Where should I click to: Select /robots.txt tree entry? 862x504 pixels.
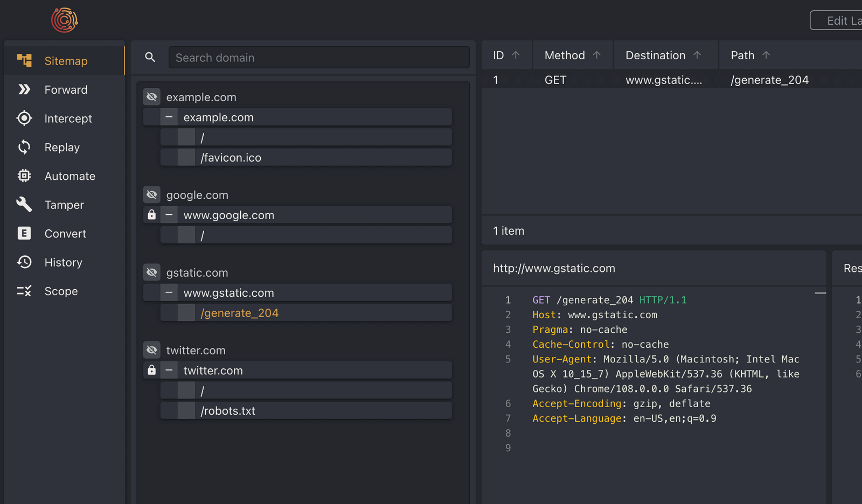(x=306, y=410)
